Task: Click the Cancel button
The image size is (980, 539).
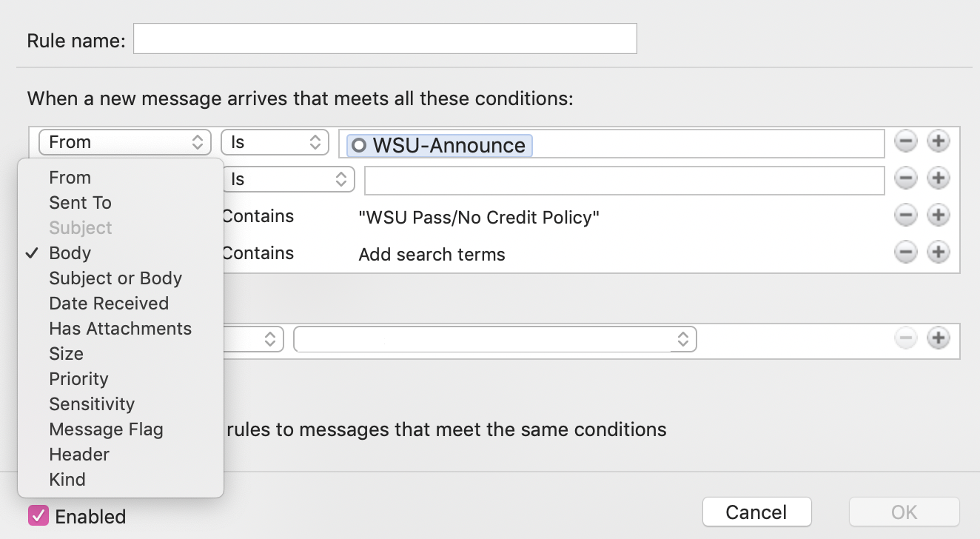Action: coord(756,512)
